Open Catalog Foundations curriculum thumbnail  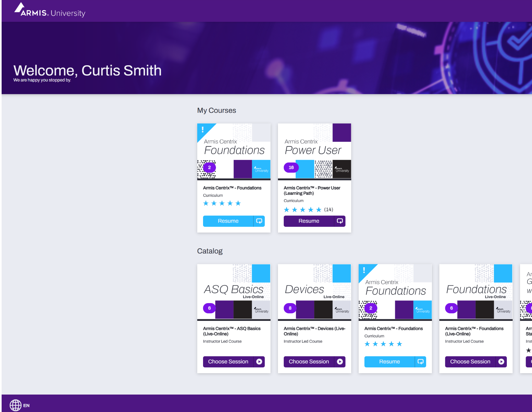395,292
